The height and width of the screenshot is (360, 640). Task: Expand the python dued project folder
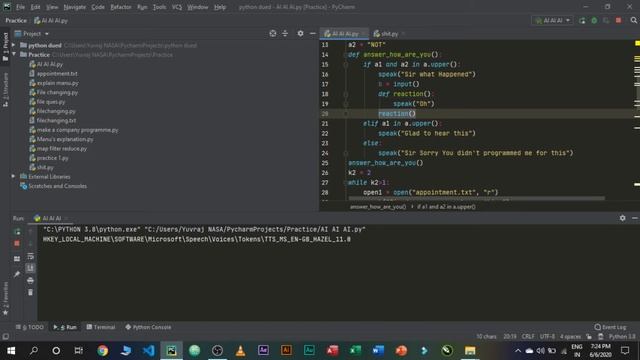[13, 45]
